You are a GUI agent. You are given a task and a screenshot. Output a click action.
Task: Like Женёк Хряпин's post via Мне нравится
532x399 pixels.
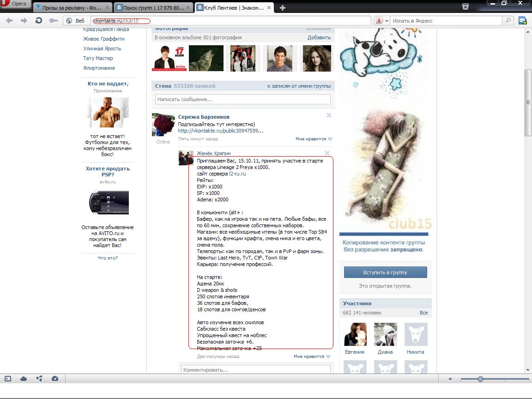[x=312, y=356]
